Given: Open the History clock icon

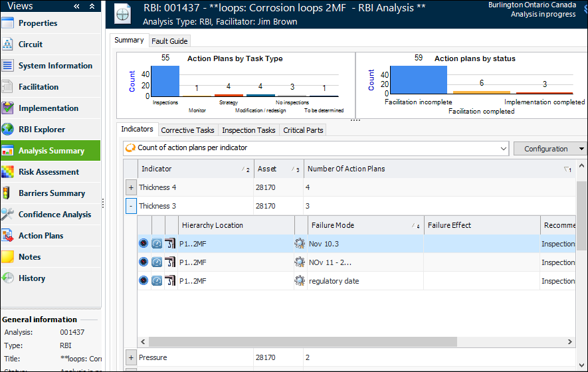Looking at the screenshot, I should tap(8, 278).
